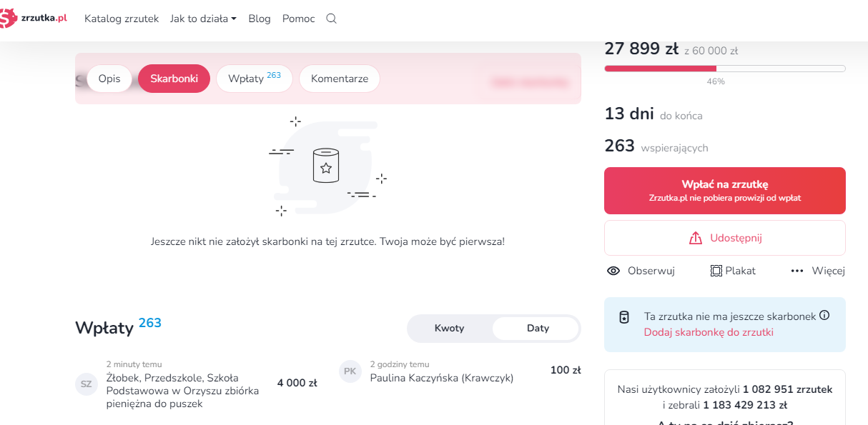Click the Wpłać na zrzutkę button
Viewport: 868px width, 425px height.
tap(725, 191)
